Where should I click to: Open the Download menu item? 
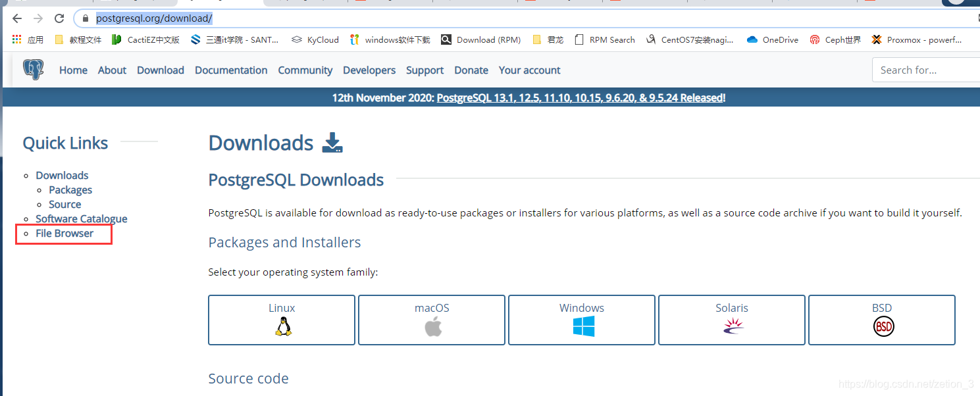(x=161, y=70)
